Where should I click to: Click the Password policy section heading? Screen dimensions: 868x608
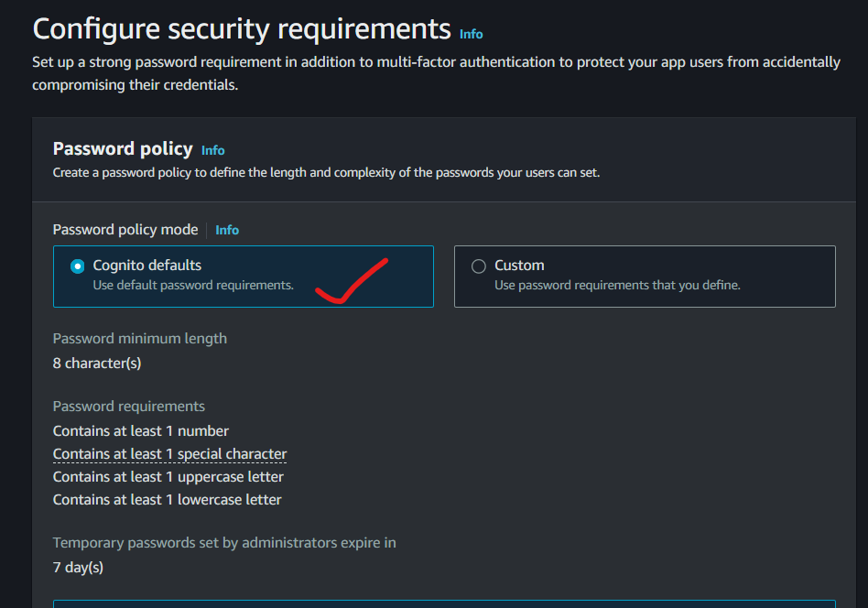pos(123,149)
